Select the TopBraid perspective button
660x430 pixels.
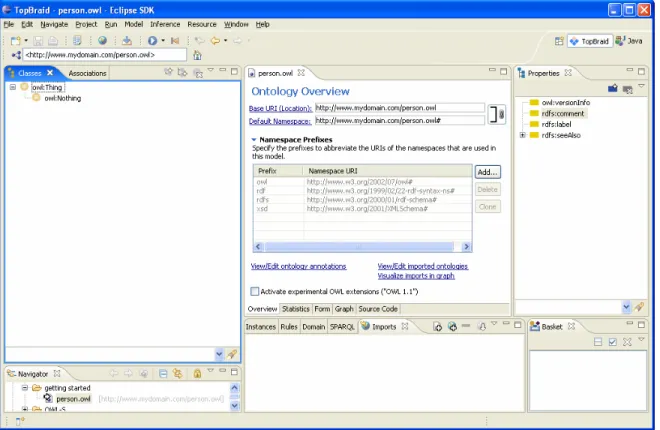(x=589, y=41)
